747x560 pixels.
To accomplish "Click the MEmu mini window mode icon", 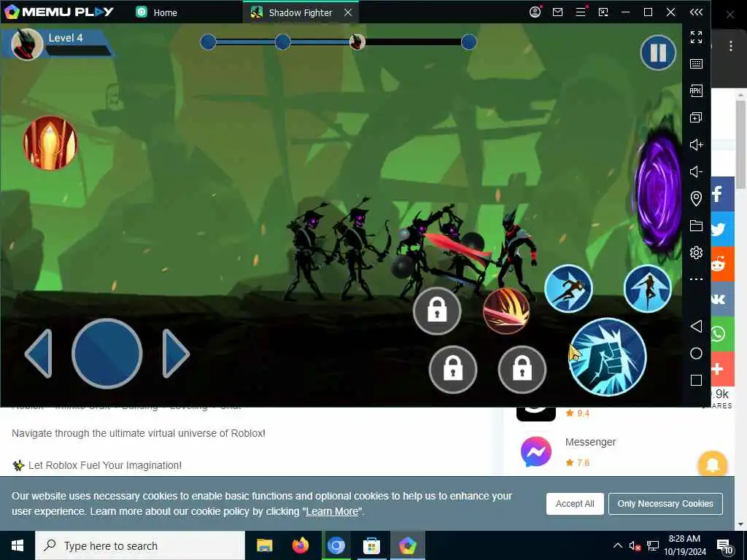I will 603,12.
